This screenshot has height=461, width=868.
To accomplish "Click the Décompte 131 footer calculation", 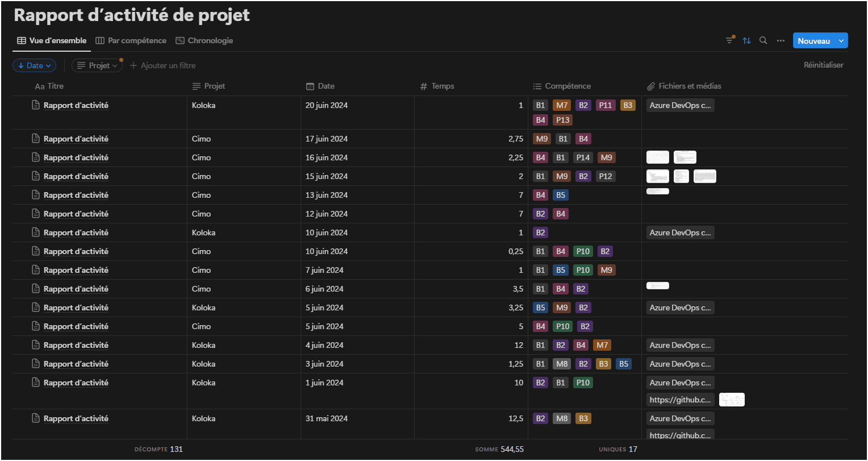I will coord(158,449).
